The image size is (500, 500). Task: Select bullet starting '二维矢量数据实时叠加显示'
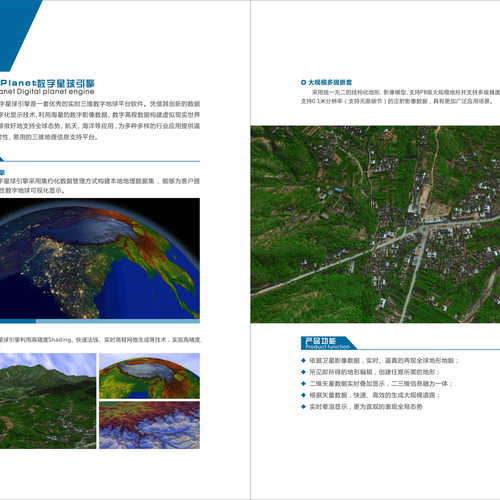point(376,383)
